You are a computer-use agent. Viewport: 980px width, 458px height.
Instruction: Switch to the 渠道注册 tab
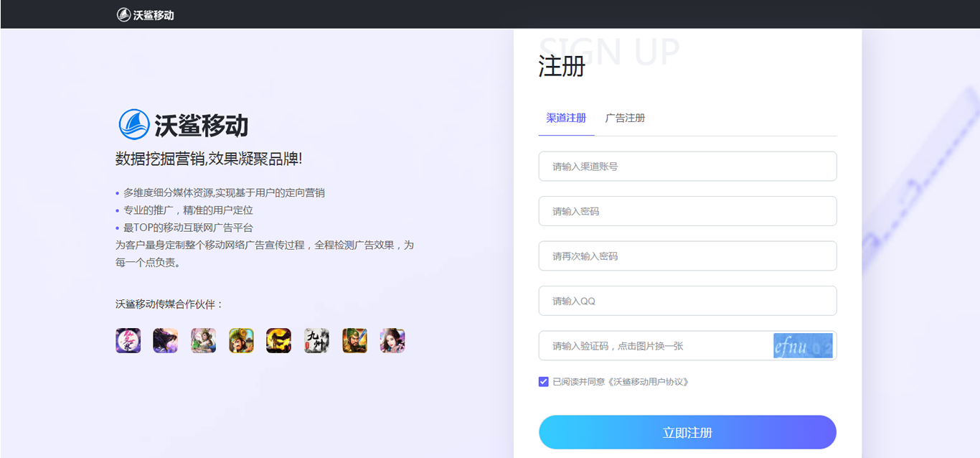[x=566, y=118]
